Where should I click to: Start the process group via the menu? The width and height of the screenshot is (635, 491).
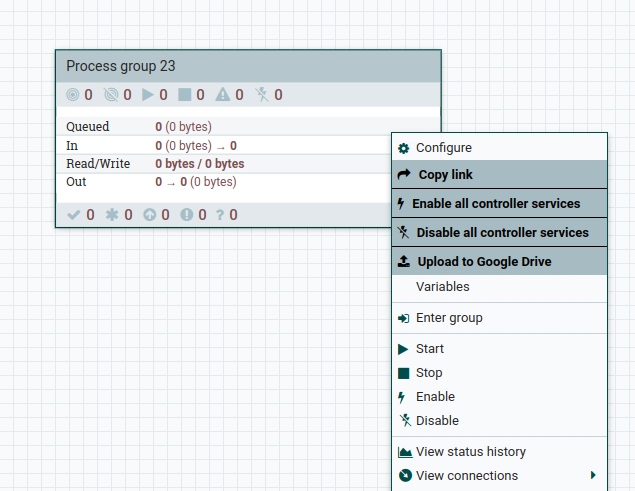click(x=429, y=349)
